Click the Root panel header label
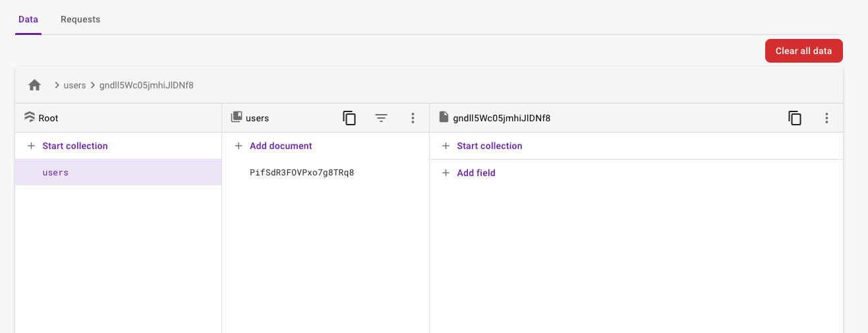The height and width of the screenshot is (333, 868). 49,118
